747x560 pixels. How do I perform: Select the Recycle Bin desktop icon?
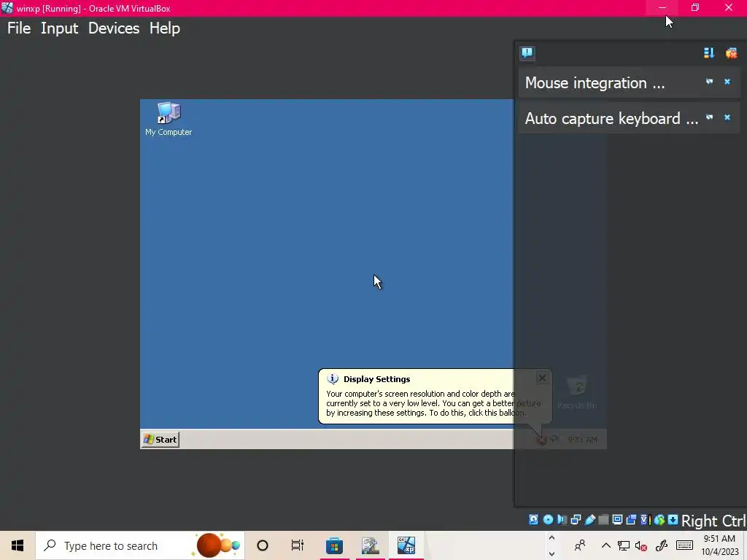[577, 392]
